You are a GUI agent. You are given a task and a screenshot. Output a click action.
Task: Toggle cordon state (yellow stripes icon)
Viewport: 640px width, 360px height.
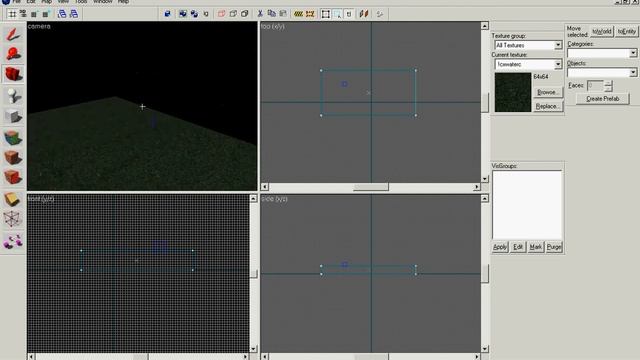(298, 14)
